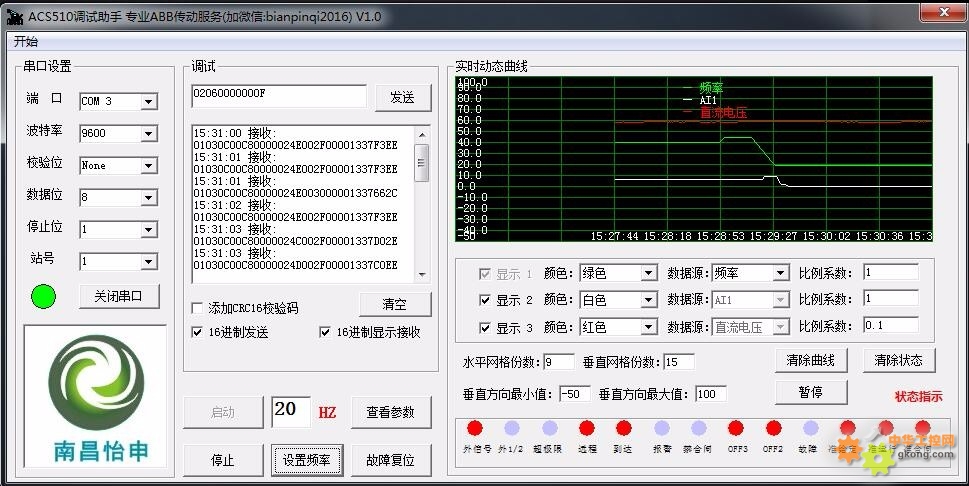Click the 停止 button
This screenshot has height=486, width=969.
(x=223, y=460)
